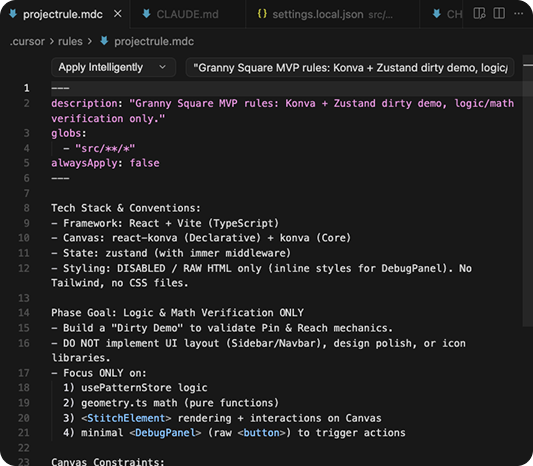Click the markdown icon on CLAUDE.md tab
Screen dimensions: 533x466
[146, 14]
